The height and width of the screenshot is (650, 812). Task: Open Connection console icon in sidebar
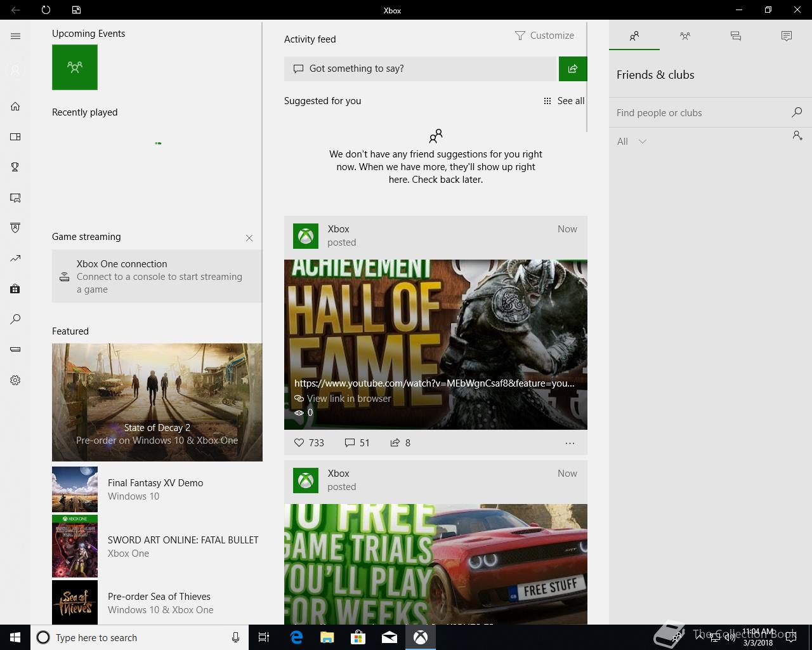[x=15, y=350]
